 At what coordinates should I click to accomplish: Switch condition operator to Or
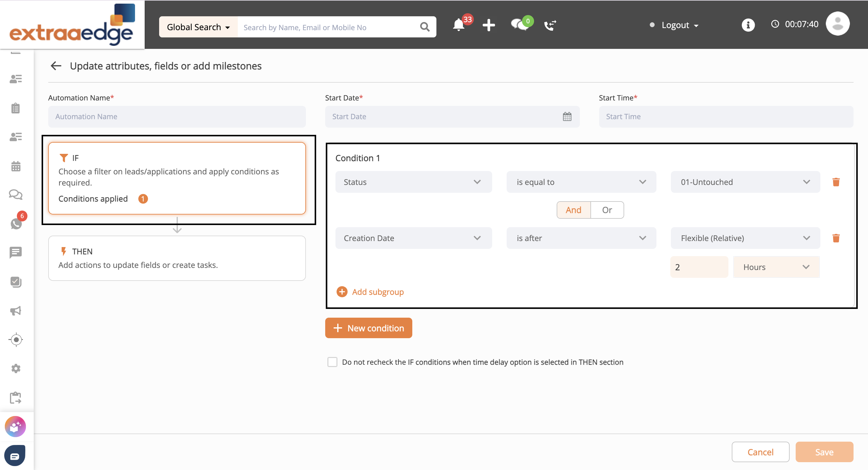coord(607,210)
